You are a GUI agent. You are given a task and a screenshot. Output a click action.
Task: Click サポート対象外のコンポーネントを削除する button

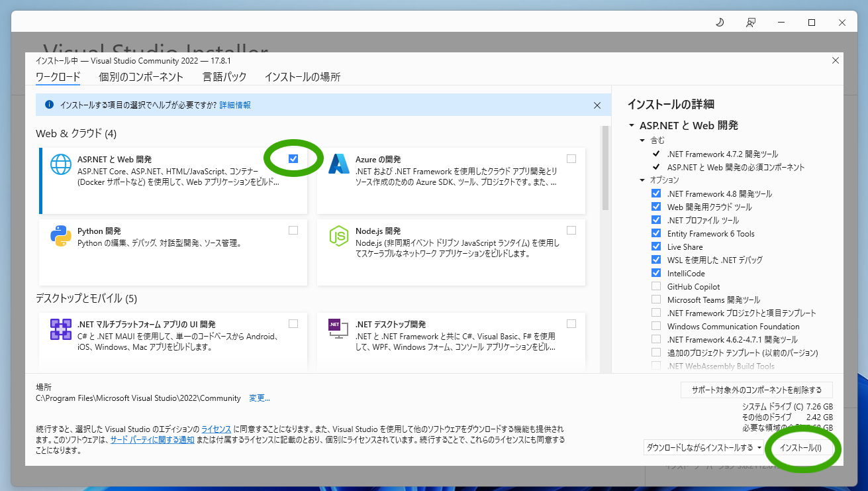tap(756, 390)
